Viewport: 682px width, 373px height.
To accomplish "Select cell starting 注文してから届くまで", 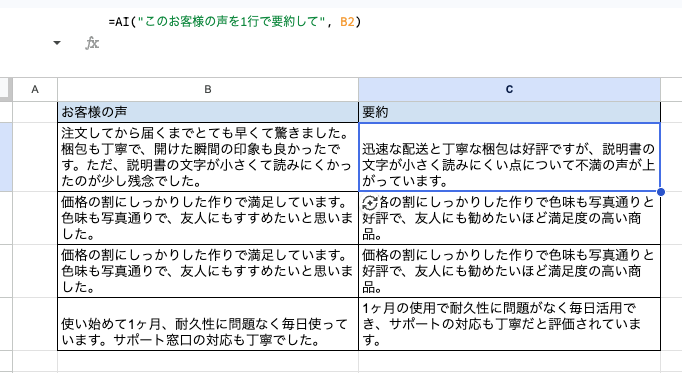I will click(x=208, y=157).
